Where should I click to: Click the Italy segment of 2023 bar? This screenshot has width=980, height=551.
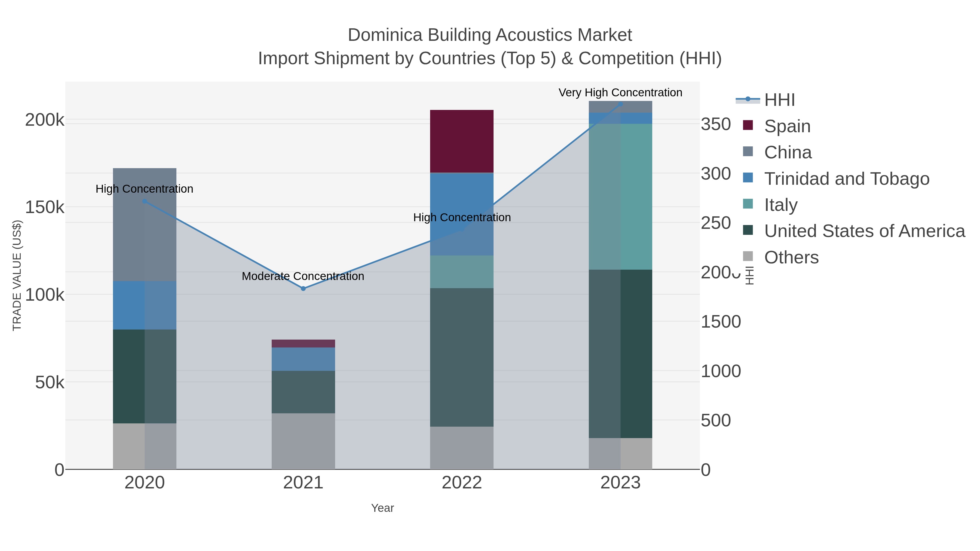click(620, 197)
